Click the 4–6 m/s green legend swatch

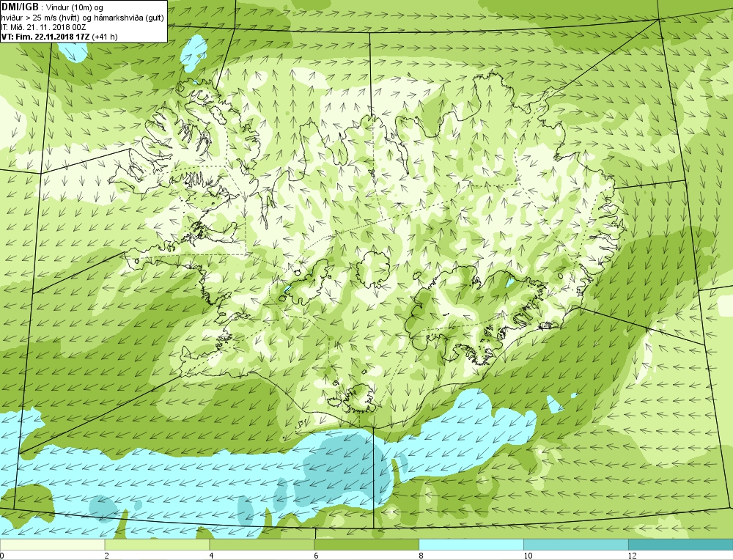(262, 545)
